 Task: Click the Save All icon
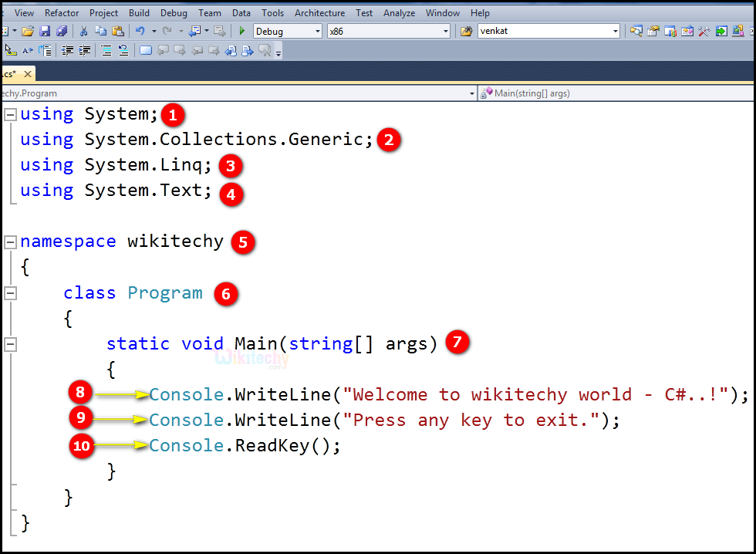(62, 31)
